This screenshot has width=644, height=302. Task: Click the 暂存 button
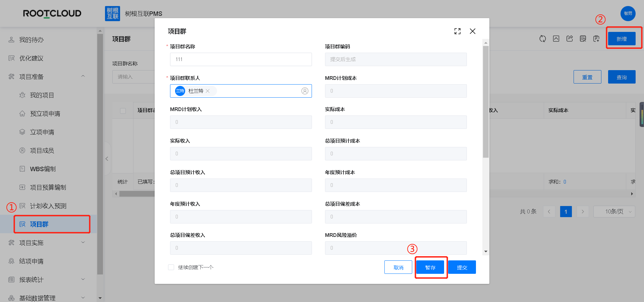point(430,267)
